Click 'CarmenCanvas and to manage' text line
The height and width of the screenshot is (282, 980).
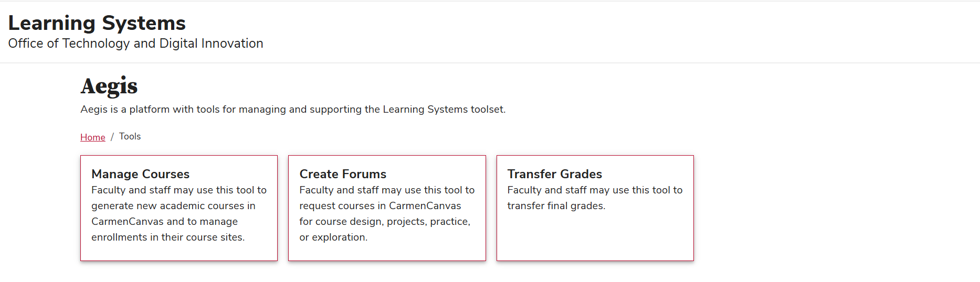[164, 222]
